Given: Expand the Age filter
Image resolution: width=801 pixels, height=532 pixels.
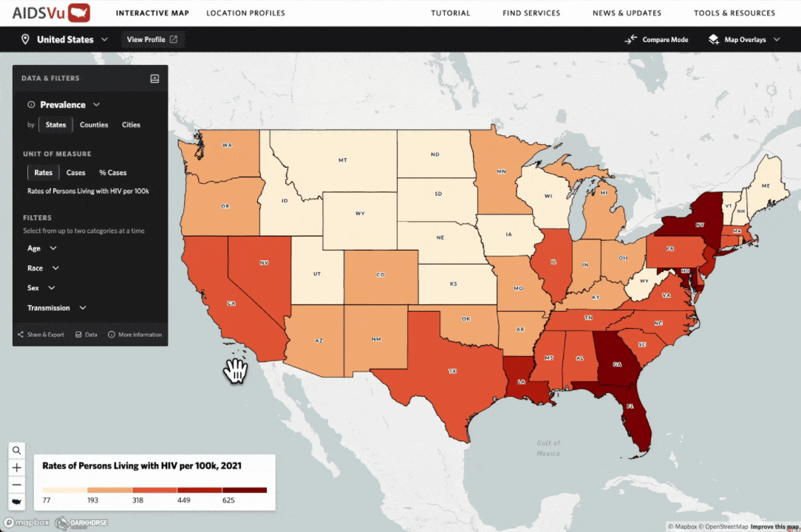Looking at the screenshot, I should pos(42,248).
